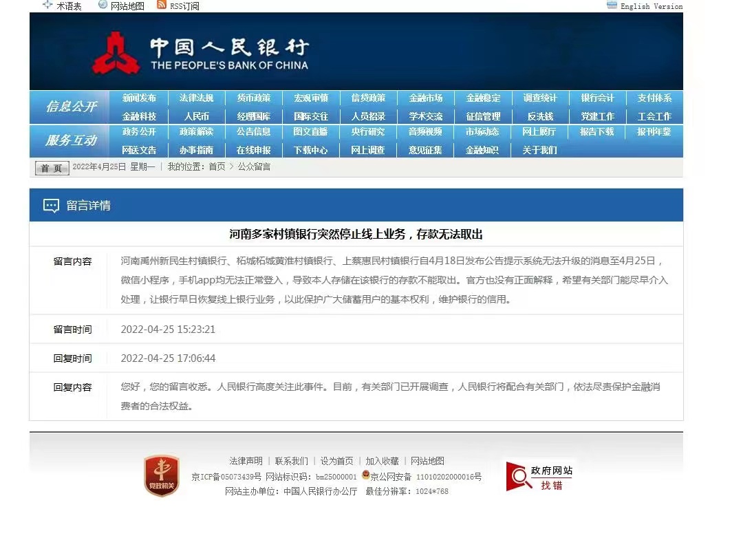Click the 留言详情 speech bubble icon
The width and height of the screenshot is (741, 560).
point(51,206)
